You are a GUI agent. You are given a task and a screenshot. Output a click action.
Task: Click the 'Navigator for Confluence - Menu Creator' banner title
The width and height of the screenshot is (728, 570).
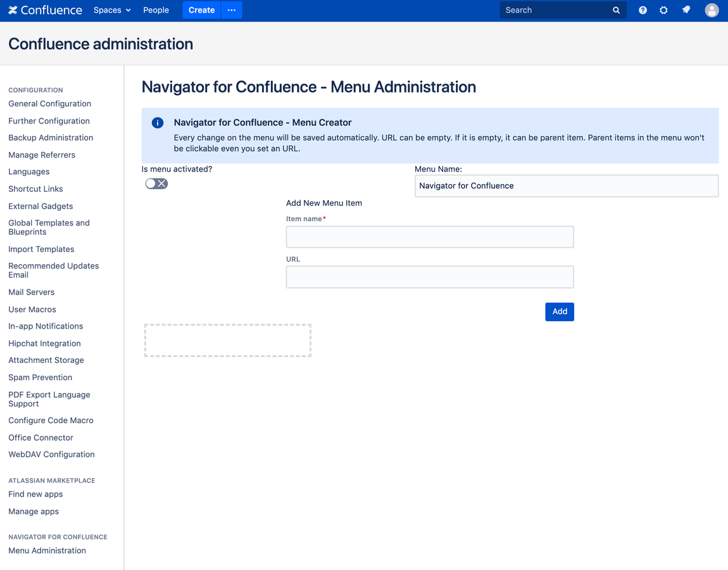coord(263,123)
